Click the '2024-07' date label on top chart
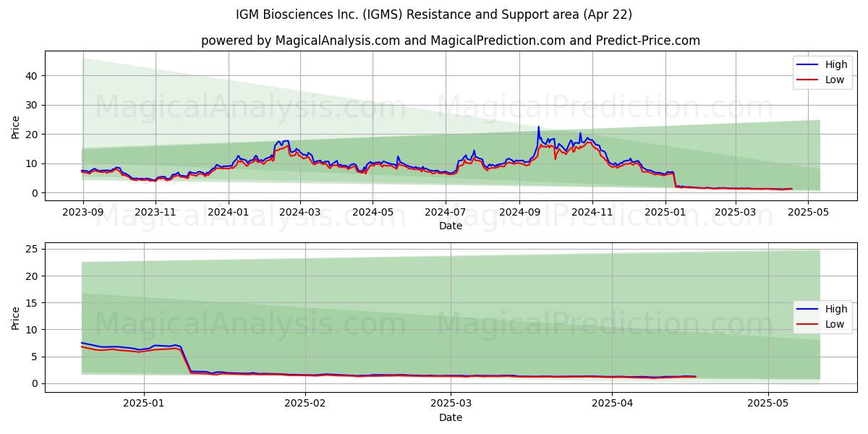The image size is (868, 434). click(x=446, y=213)
